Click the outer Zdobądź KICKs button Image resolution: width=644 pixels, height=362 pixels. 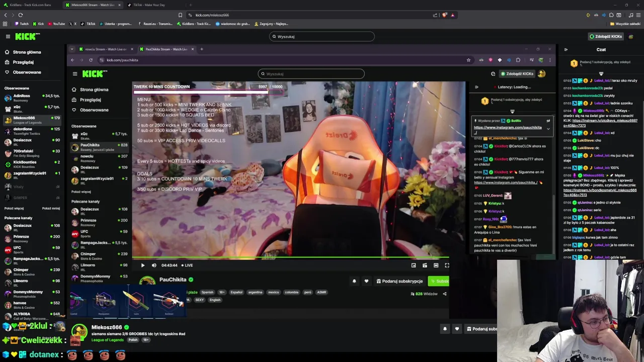606,36
